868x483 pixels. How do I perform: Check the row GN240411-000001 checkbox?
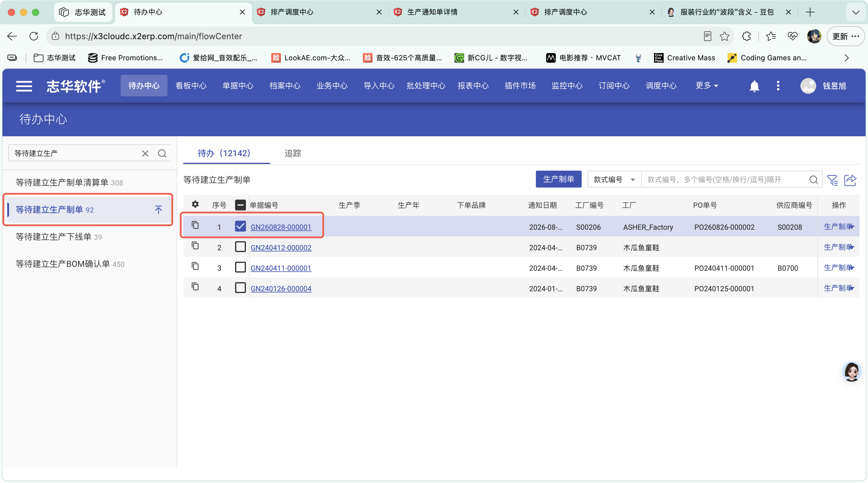coord(240,267)
